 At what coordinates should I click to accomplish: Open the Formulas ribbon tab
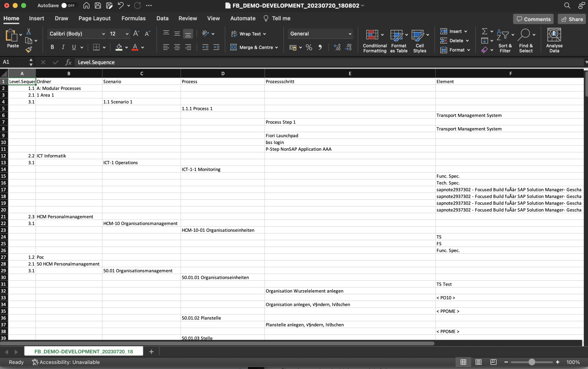[133, 18]
